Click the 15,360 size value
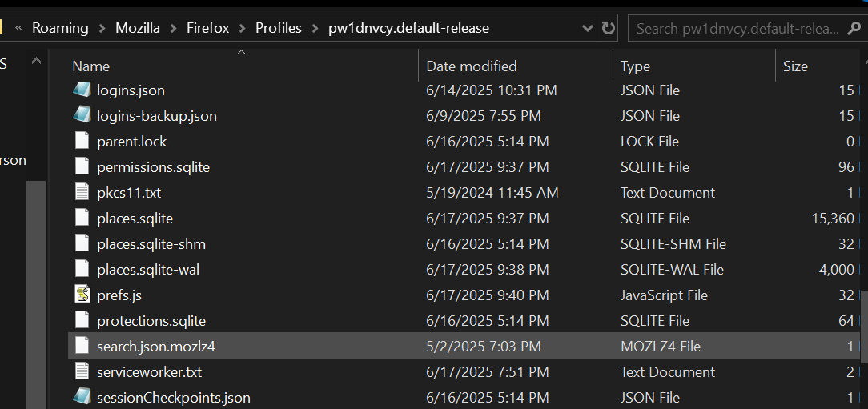Image resolution: width=868 pixels, height=409 pixels. click(833, 218)
